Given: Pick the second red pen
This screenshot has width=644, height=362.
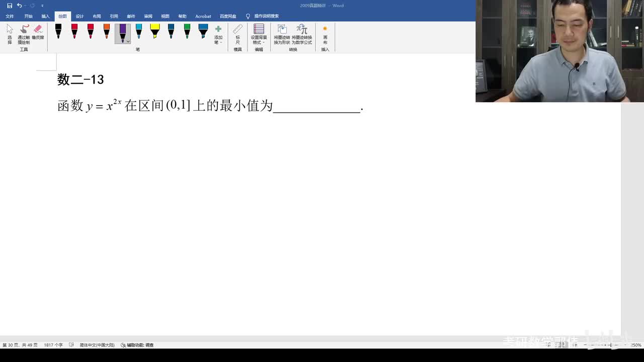Looking at the screenshot, I should pyautogui.click(x=91, y=31).
